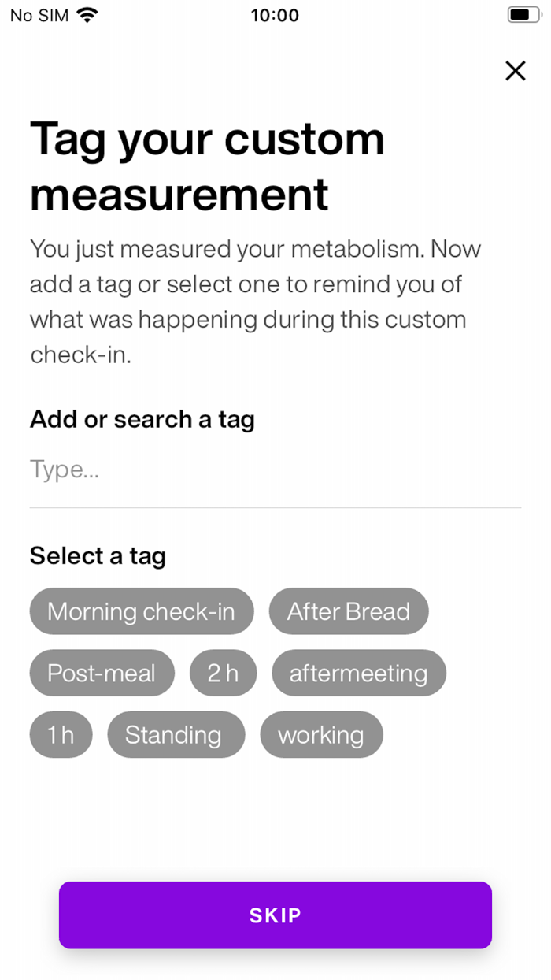Click the Tag your custom measurement title
Viewport: 551px width, 980px height.
pyautogui.click(x=207, y=165)
